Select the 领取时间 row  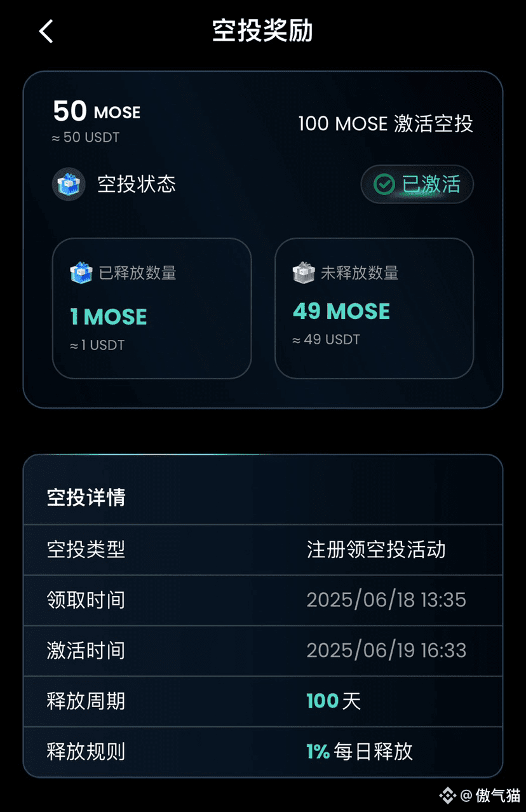click(x=263, y=600)
